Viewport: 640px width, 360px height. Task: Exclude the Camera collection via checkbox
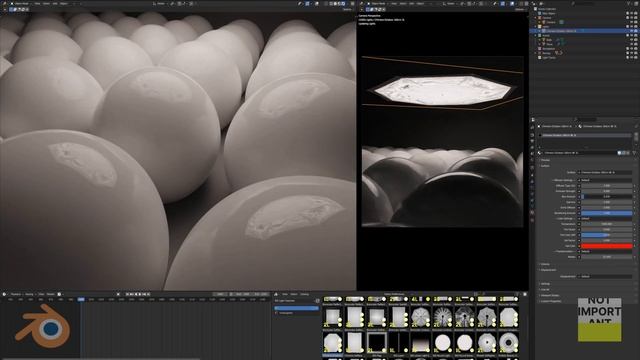[x=628, y=18]
